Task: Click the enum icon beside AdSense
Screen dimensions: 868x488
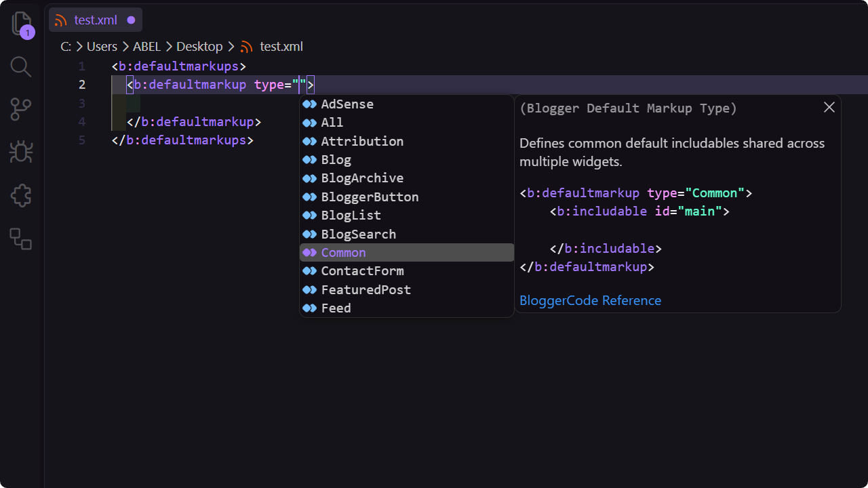Action: click(310, 104)
